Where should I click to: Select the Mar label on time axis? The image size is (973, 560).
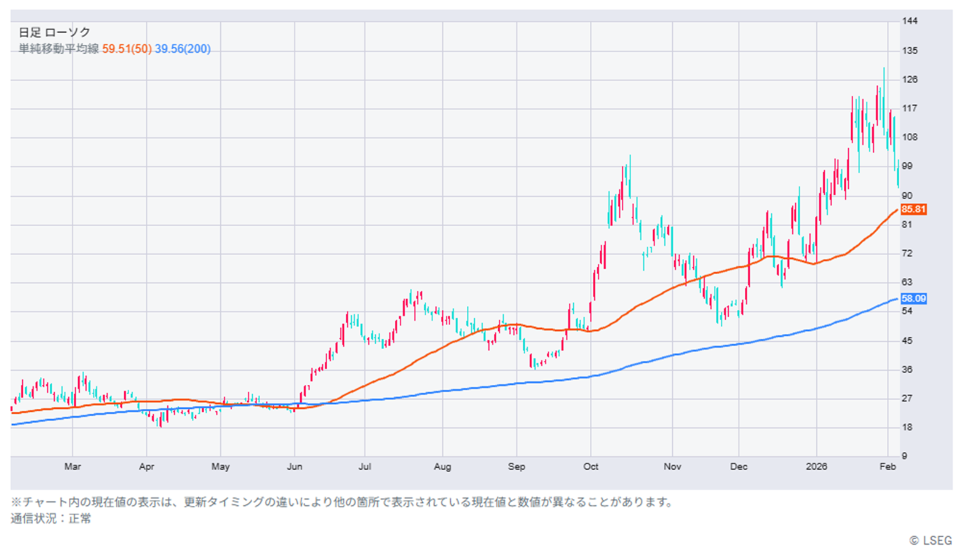pyautogui.click(x=73, y=467)
